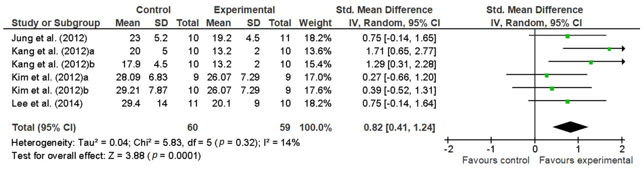Viewport: 644px width, 169px height.
Task: Click the black diamond for the total effect
Action: tap(570, 127)
